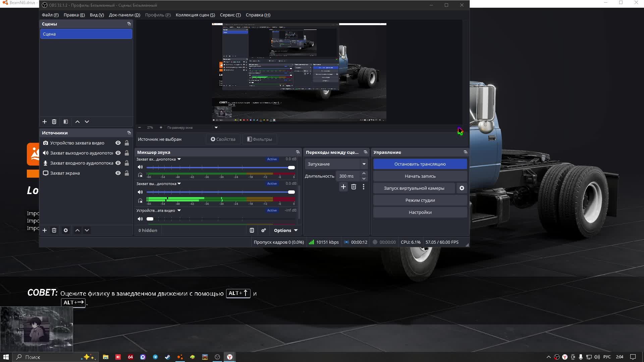644x362 pixels.
Task: Open the Док-панели menu
Action: tap(124, 15)
